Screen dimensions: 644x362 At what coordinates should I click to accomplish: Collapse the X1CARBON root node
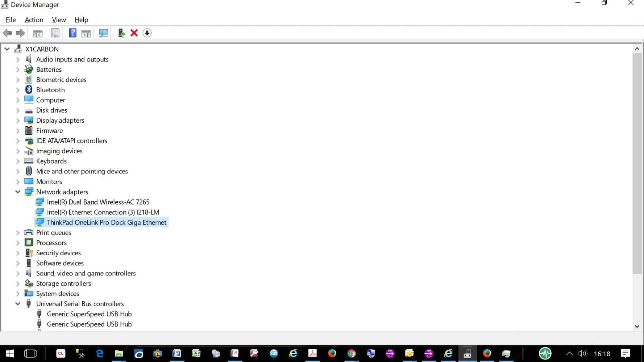(7, 49)
